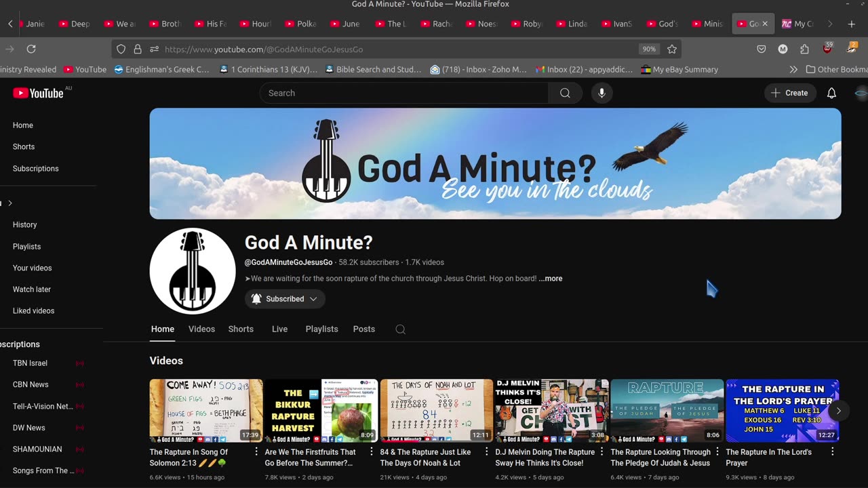Open menu for 84 & The Rapture video
Screen dimensions: 868x488
tap(487, 451)
